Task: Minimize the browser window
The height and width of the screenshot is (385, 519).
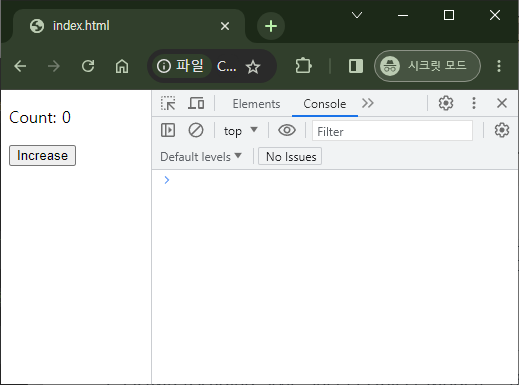Action: point(403,15)
